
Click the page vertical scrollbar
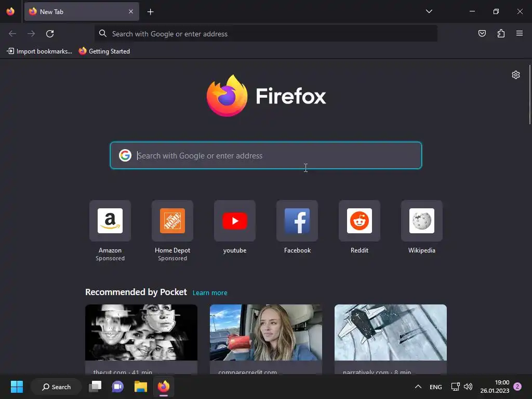coord(529,95)
